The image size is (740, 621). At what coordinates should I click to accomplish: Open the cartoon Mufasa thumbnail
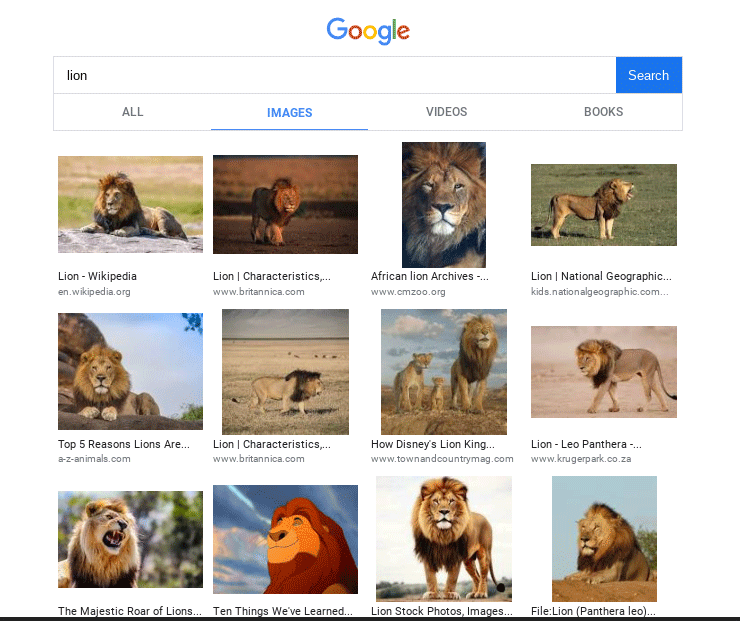[x=285, y=539]
